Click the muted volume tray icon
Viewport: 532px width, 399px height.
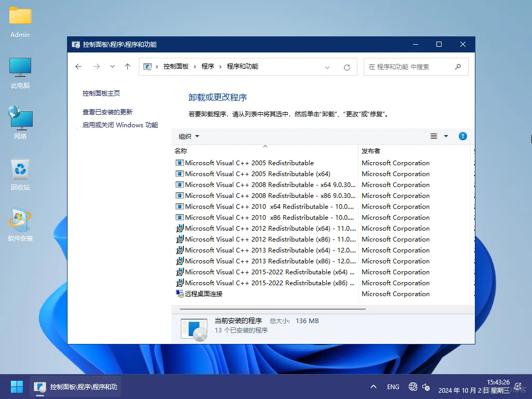[426, 387]
